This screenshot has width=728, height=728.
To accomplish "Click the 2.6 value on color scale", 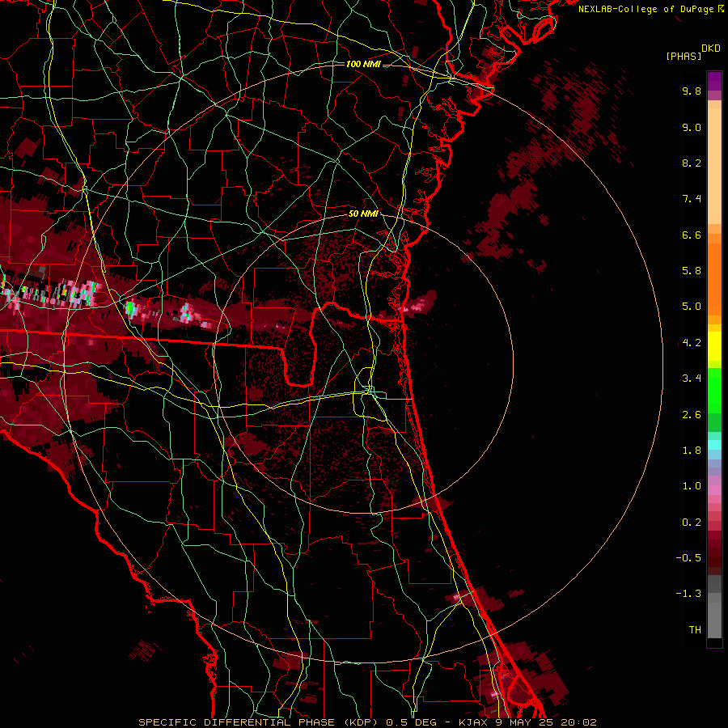I will coord(692,415).
